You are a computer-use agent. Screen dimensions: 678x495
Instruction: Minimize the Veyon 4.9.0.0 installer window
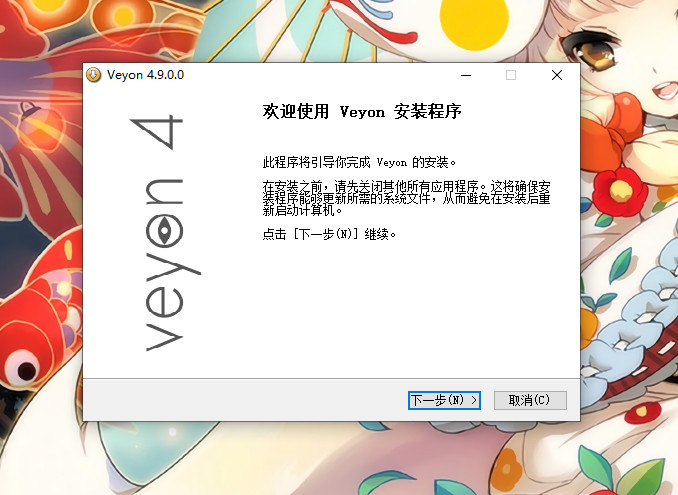click(x=465, y=75)
